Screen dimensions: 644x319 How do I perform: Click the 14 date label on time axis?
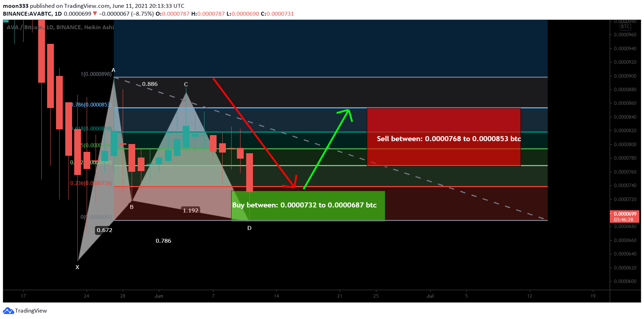(277, 296)
